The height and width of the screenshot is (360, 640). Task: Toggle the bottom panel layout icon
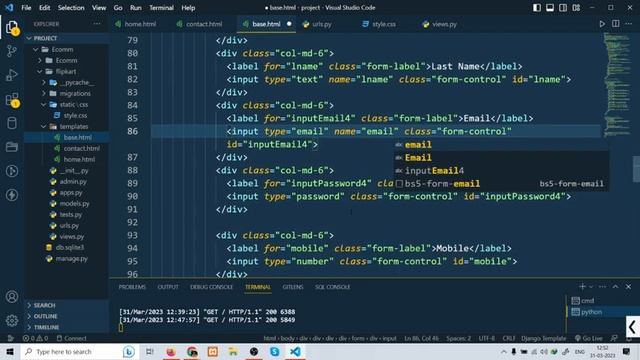(x=550, y=8)
